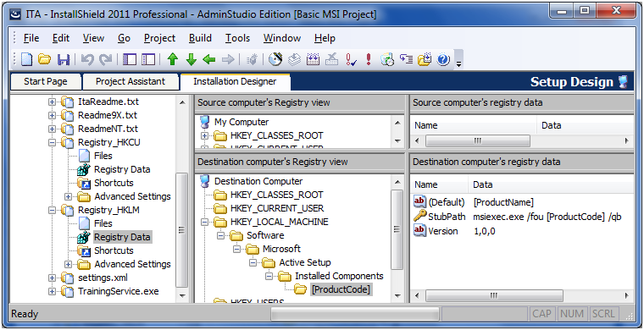The height and width of the screenshot is (330, 644).
Task: Click the New Project toolbar icon
Action: click(26, 60)
